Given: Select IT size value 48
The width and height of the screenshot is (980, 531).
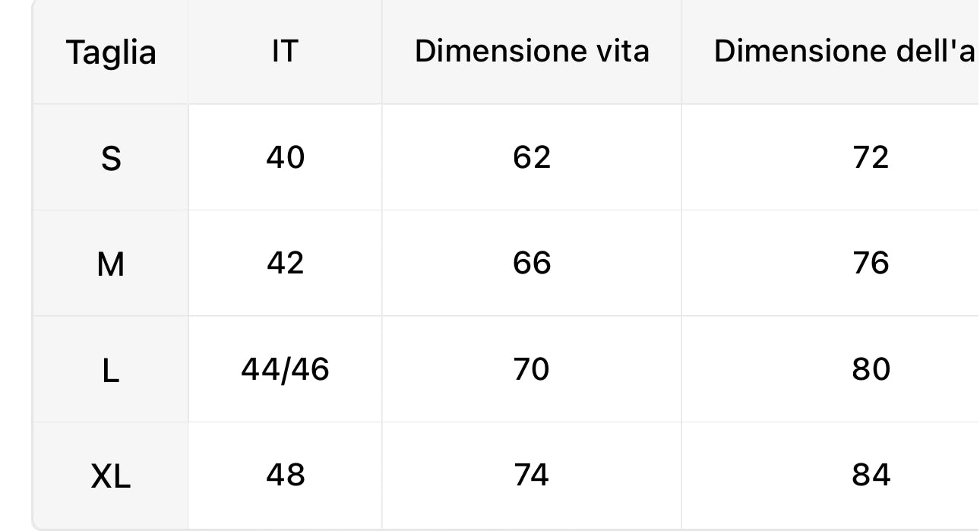Looking at the screenshot, I should click(285, 475).
